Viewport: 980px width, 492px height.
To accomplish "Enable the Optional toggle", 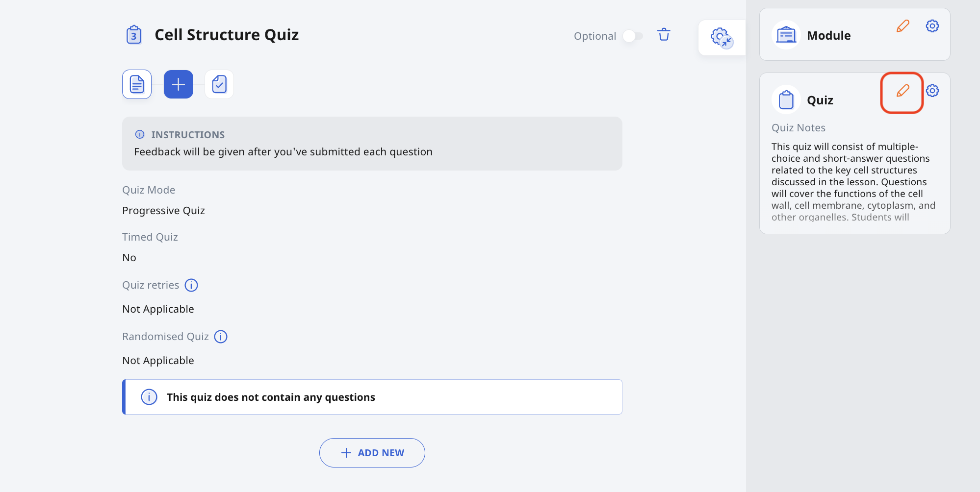I will pyautogui.click(x=632, y=36).
